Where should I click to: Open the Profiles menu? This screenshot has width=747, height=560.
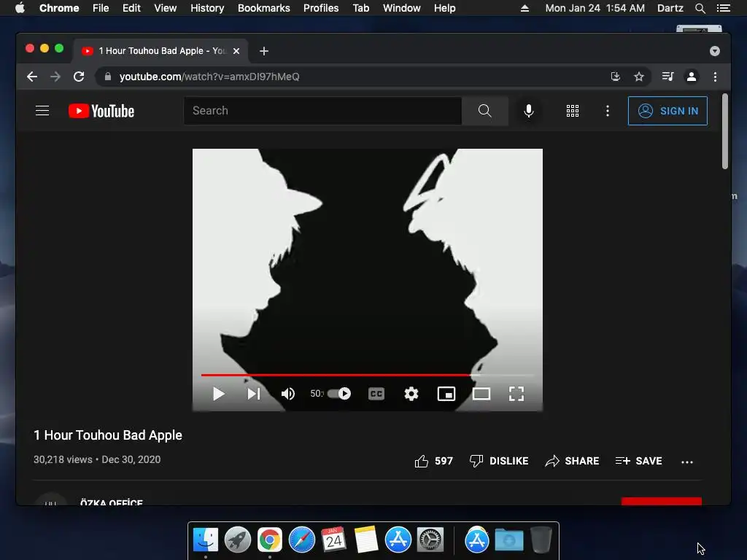click(321, 8)
